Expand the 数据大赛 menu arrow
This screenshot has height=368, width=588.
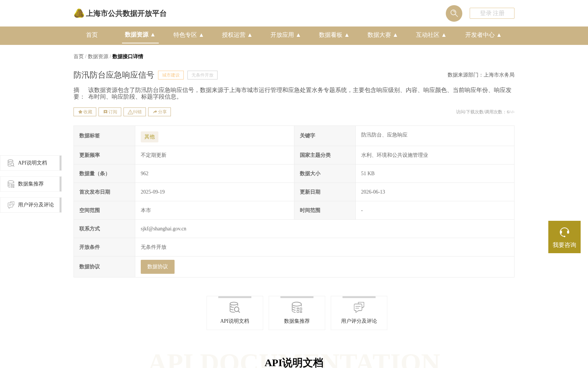395,35
